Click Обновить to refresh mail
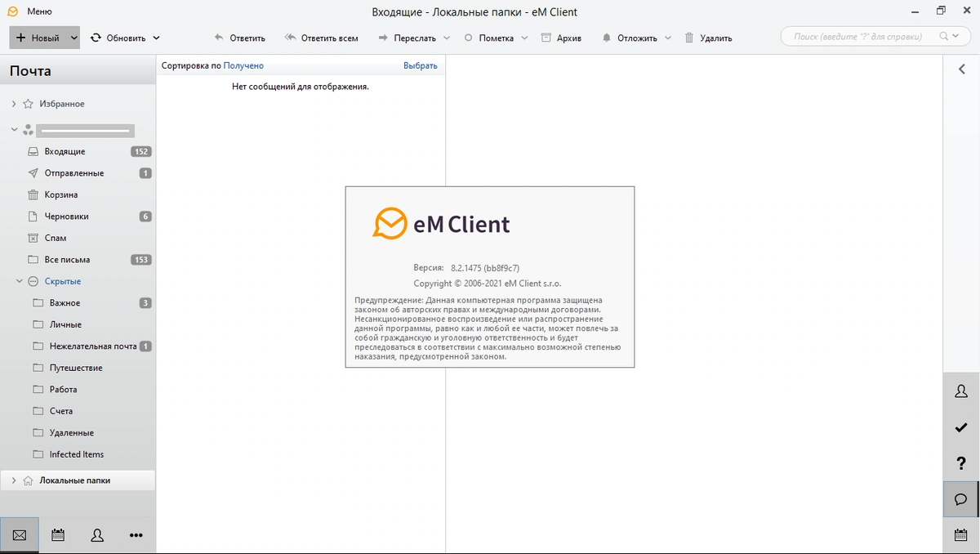Screen dimensions: 980x554 pos(118,38)
